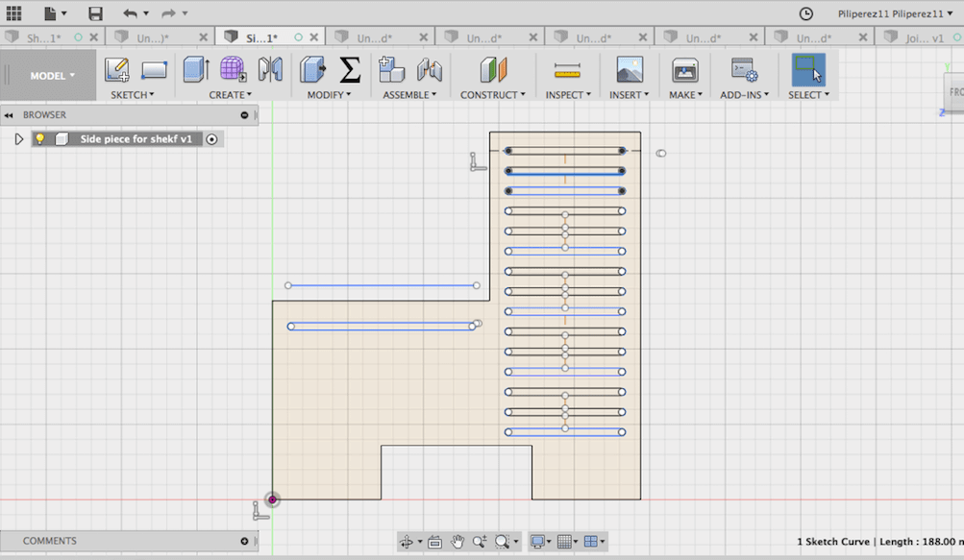
Task: Click the Offset Plane construct icon
Action: [493, 70]
